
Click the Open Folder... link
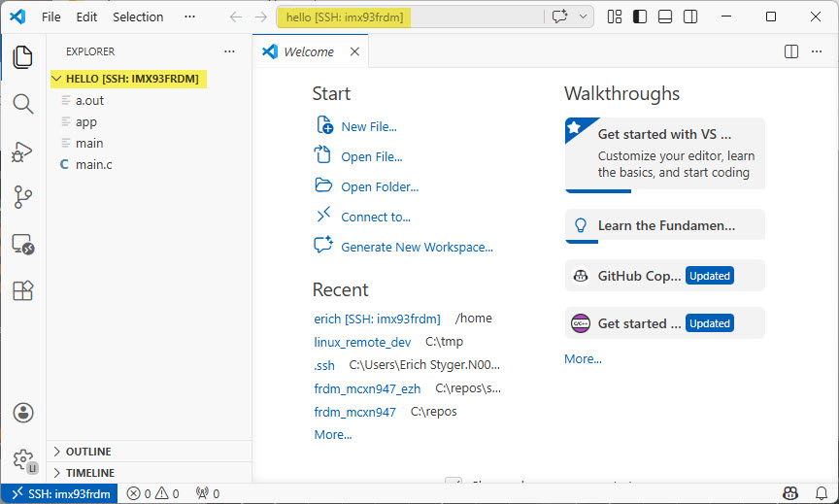tap(380, 186)
